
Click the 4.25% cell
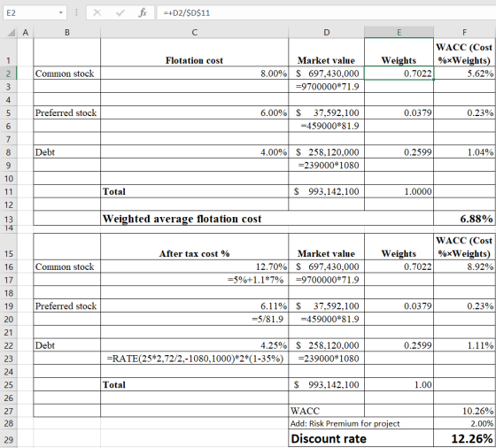point(194,345)
